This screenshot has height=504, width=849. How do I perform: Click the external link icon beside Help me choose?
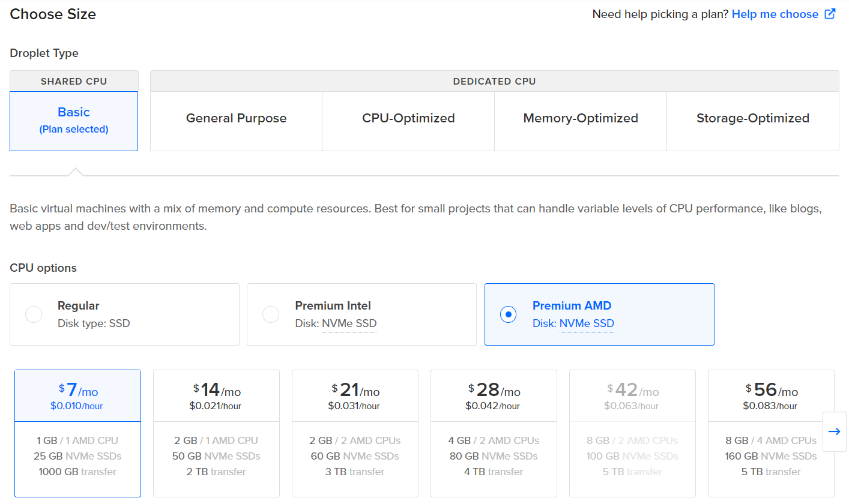click(830, 14)
